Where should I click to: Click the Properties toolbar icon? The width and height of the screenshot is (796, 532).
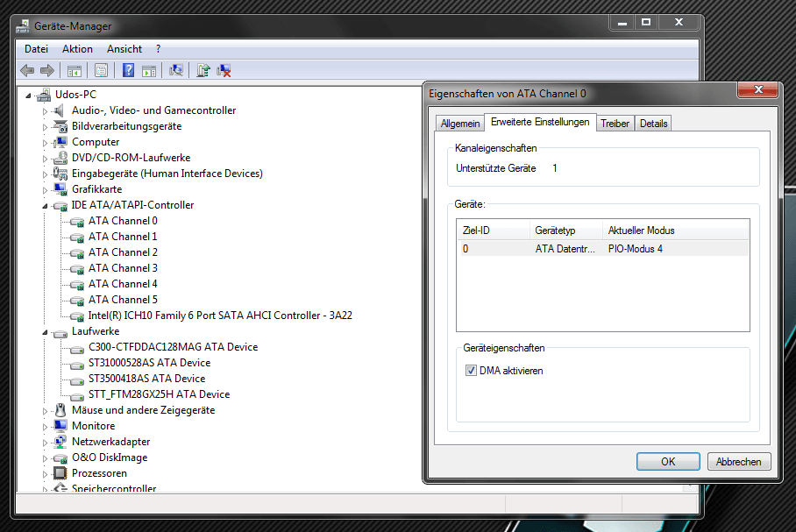[x=102, y=71]
